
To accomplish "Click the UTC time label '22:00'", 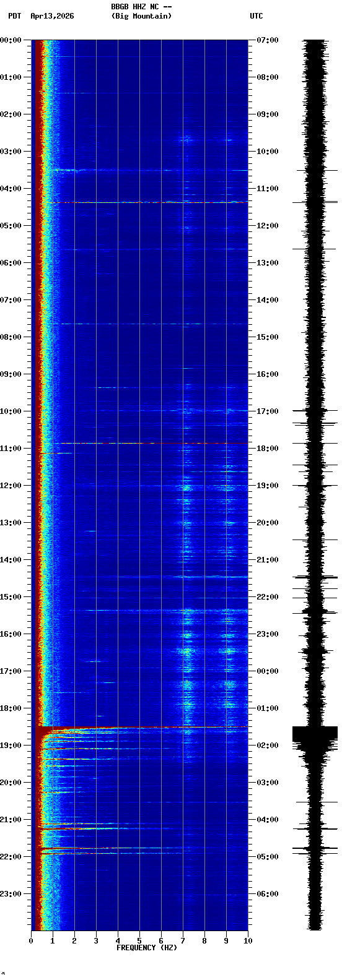I will click(268, 597).
